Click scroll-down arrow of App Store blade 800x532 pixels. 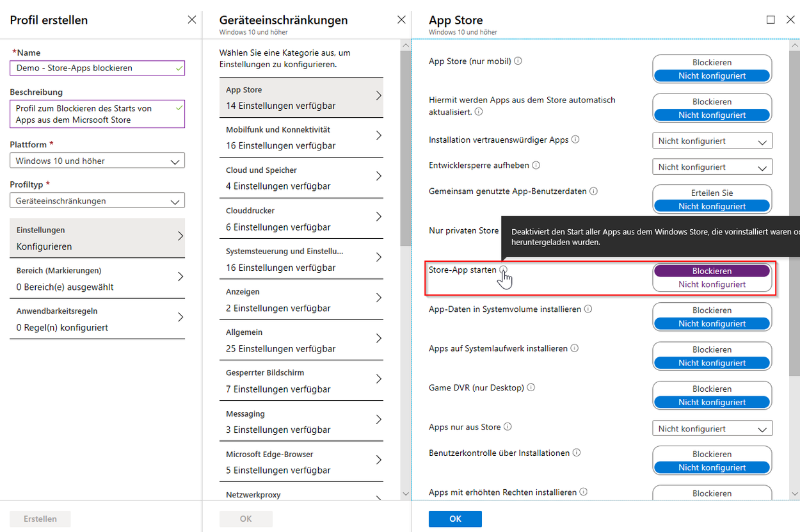[794, 494]
